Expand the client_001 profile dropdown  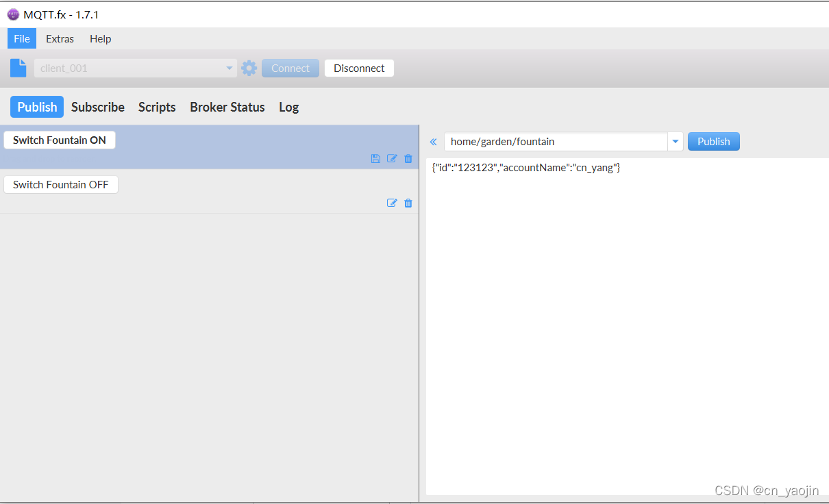tap(230, 68)
